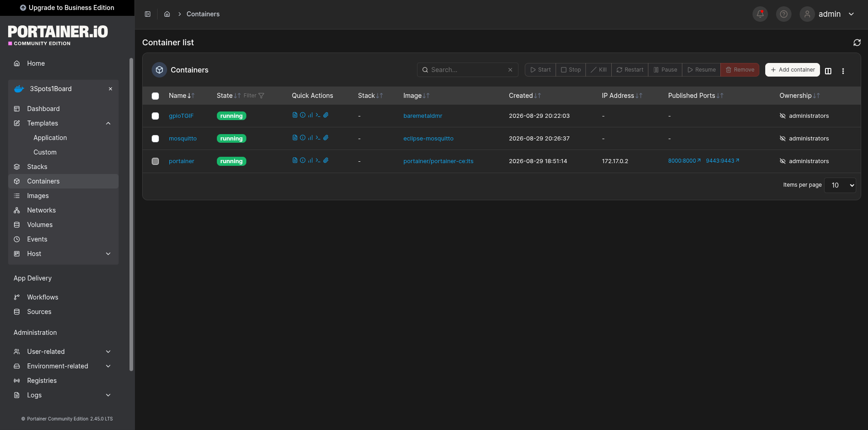Click the Restart button

click(x=630, y=70)
